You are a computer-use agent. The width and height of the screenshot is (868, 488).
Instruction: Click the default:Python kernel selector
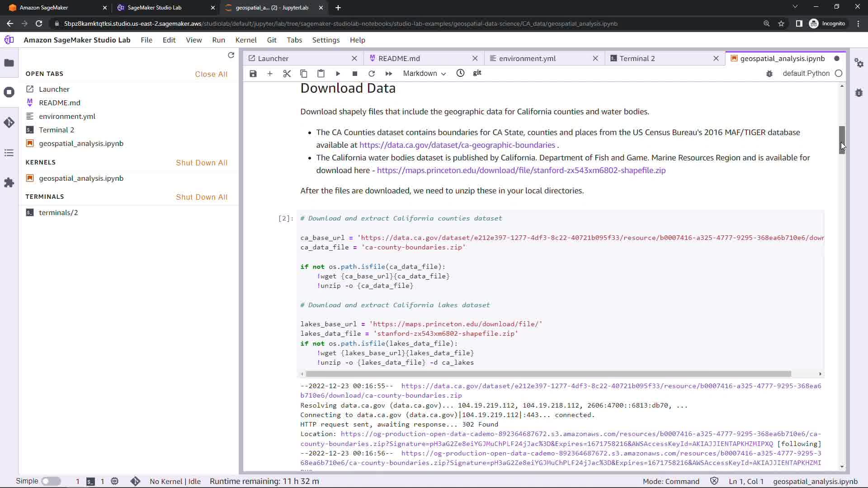pyautogui.click(x=806, y=74)
